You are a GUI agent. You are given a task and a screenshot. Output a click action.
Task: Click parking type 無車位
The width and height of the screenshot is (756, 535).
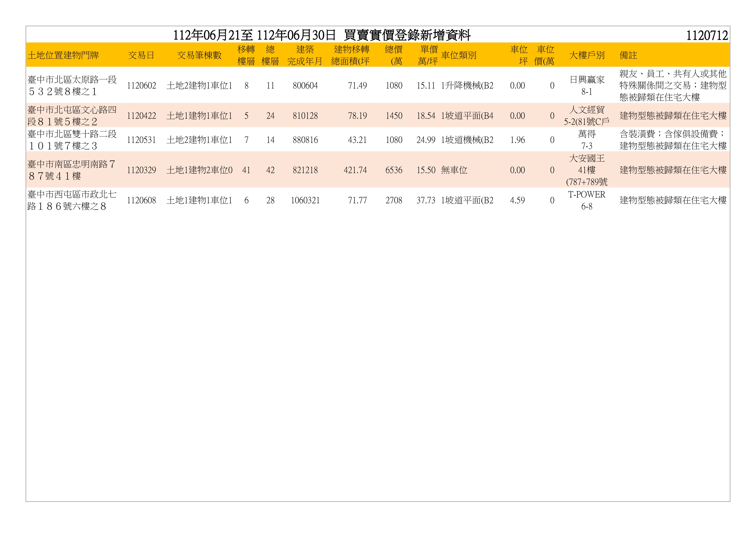[454, 170]
